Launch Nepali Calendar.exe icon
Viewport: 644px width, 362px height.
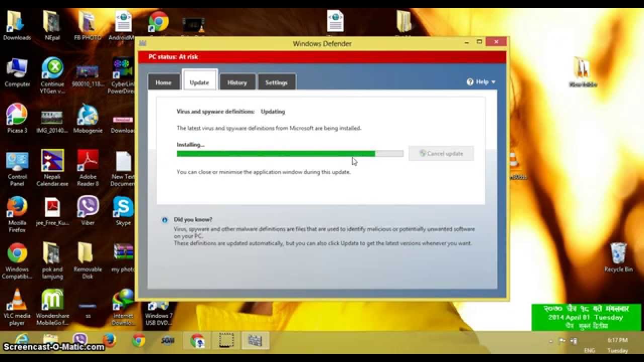(x=52, y=168)
